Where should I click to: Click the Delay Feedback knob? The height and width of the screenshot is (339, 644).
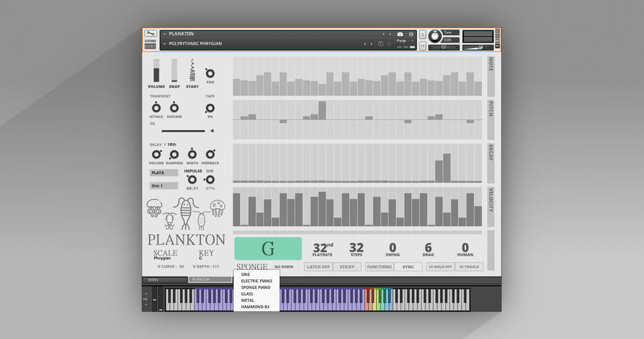pyautogui.click(x=210, y=155)
